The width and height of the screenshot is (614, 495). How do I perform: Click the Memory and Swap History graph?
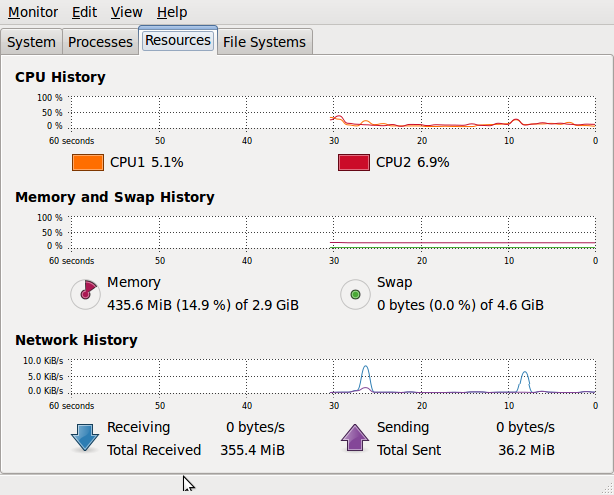[333, 233]
